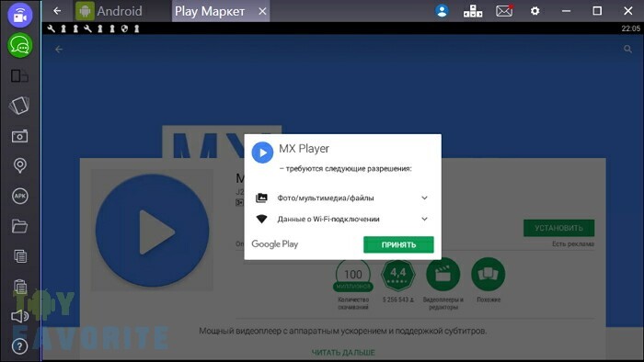Expand the Фото/мультимедиа/файлы permission chevron
Screen dimensions: 644x362
[x=425, y=198]
